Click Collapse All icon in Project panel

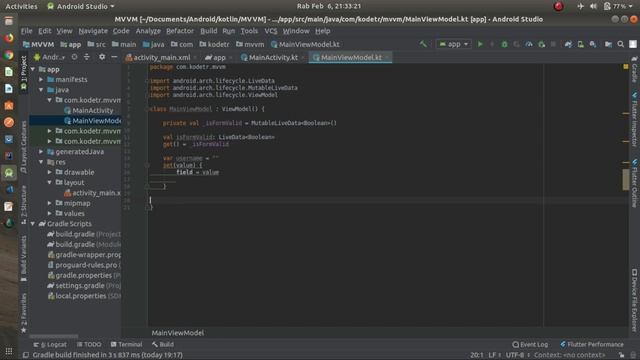click(87, 57)
